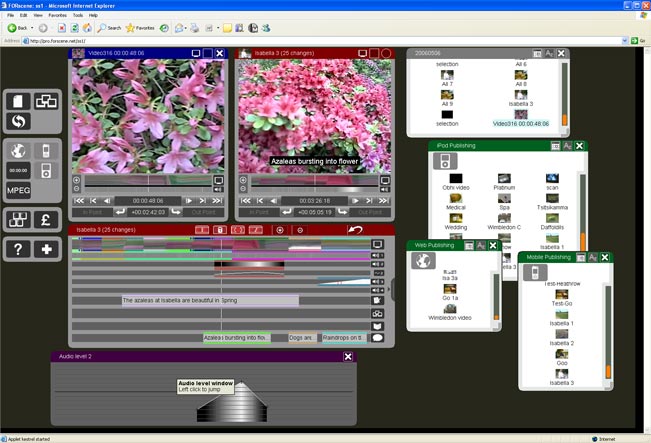
Task: Click the subtitle speech bubble track icon
Action: (x=378, y=338)
